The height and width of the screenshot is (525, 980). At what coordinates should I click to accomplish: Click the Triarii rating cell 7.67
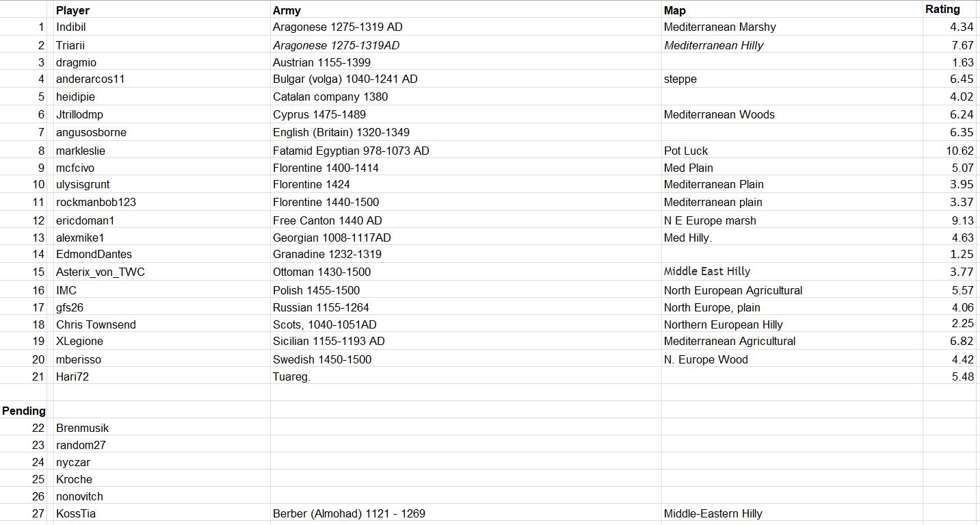click(950, 45)
